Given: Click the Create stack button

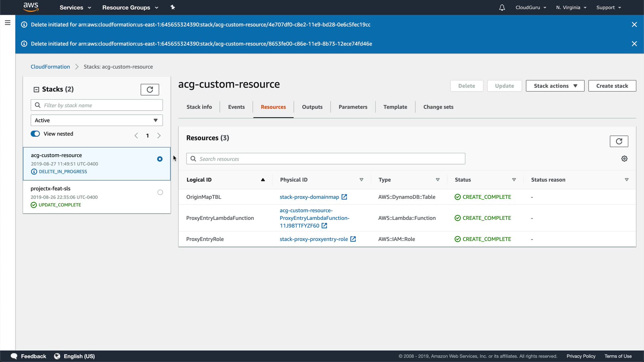Looking at the screenshot, I should (612, 86).
